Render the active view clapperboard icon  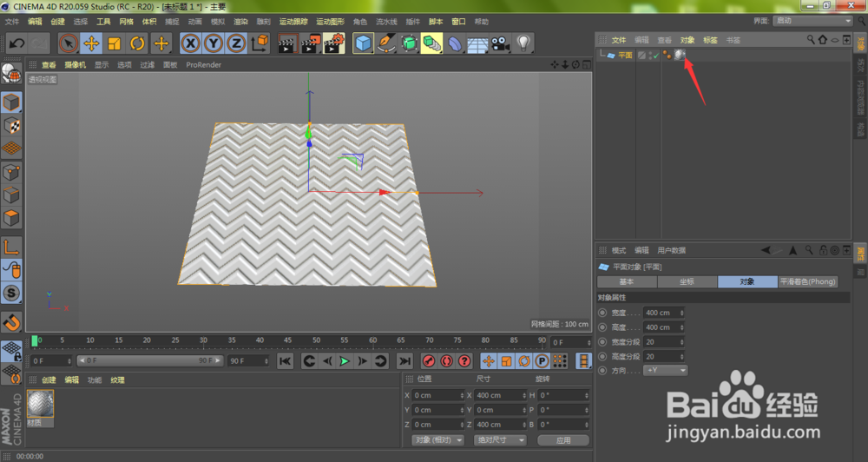tap(287, 43)
